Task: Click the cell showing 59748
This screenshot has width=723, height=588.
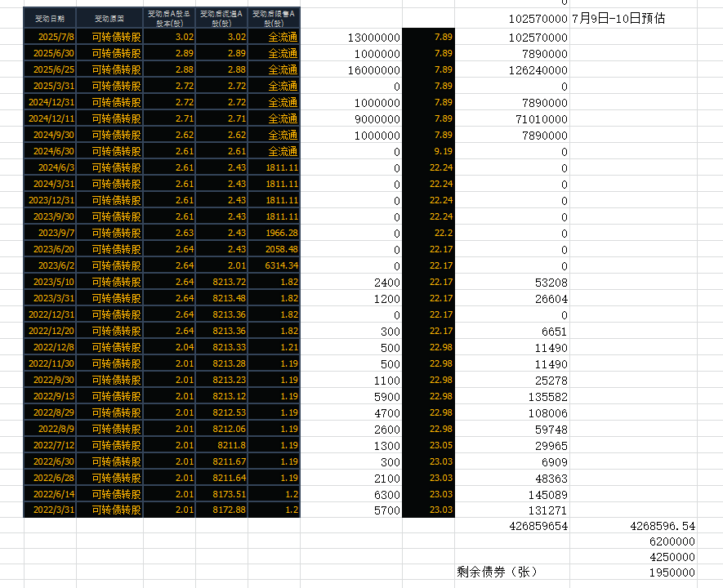Action: point(511,430)
